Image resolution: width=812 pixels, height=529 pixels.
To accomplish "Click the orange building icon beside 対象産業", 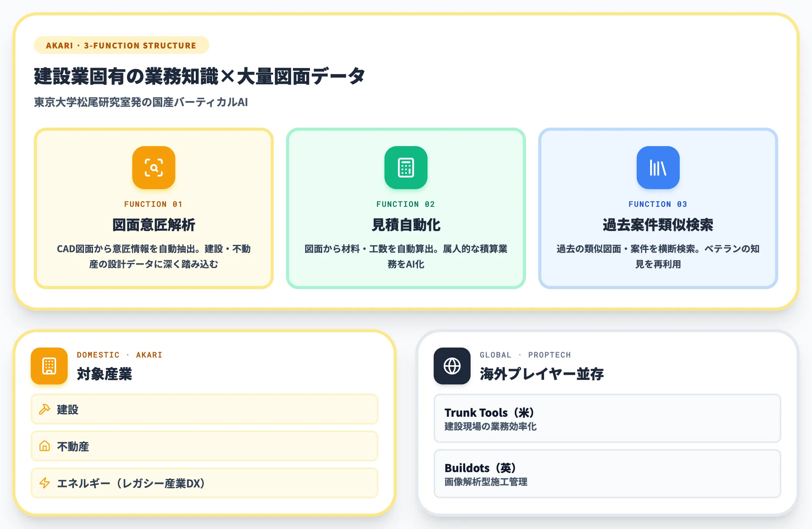I will [49, 366].
